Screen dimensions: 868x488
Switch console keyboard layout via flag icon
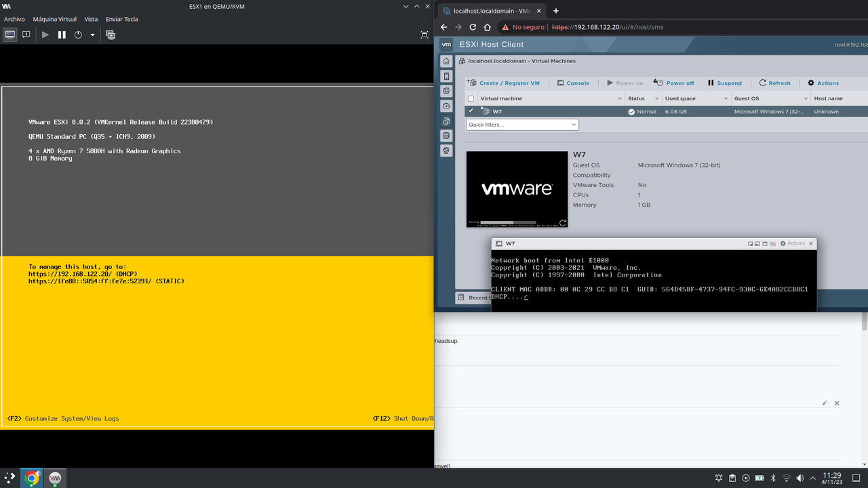[773, 243]
